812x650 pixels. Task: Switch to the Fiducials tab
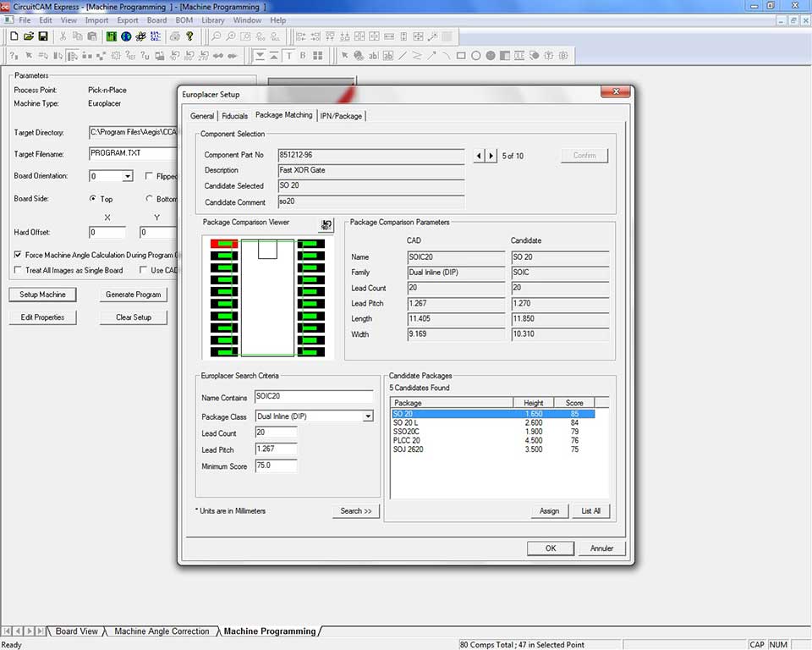(234, 116)
